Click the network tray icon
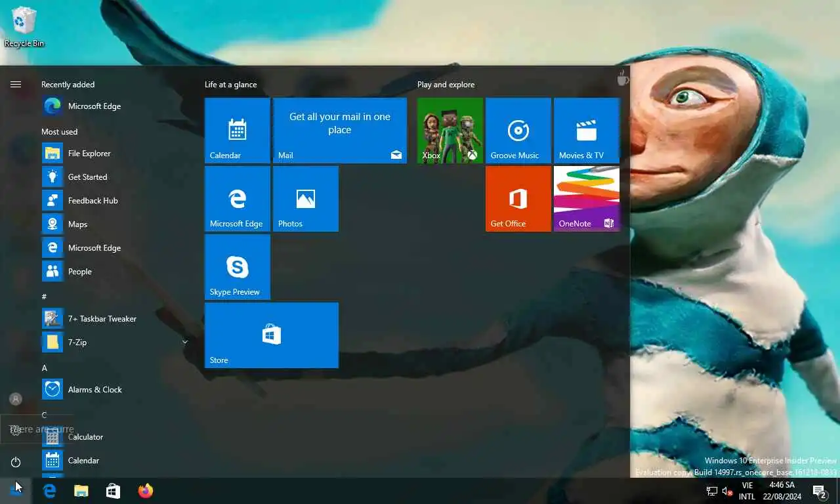 tap(711, 491)
